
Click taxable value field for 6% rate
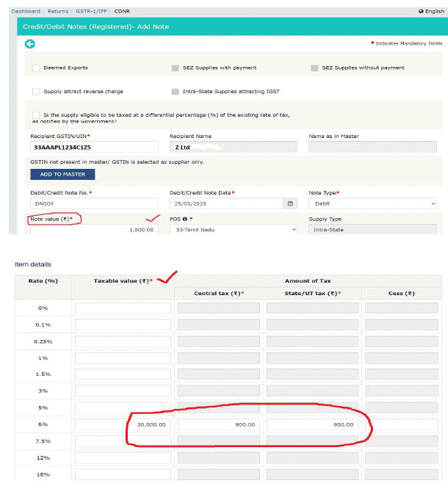tap(123, 424)
